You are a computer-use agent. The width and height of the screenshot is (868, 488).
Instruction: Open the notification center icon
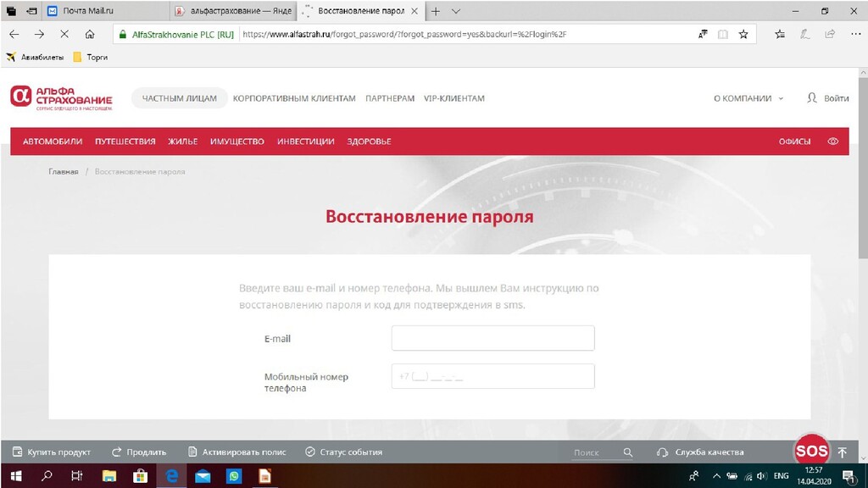pyautogui.click(x=849, y=476)
